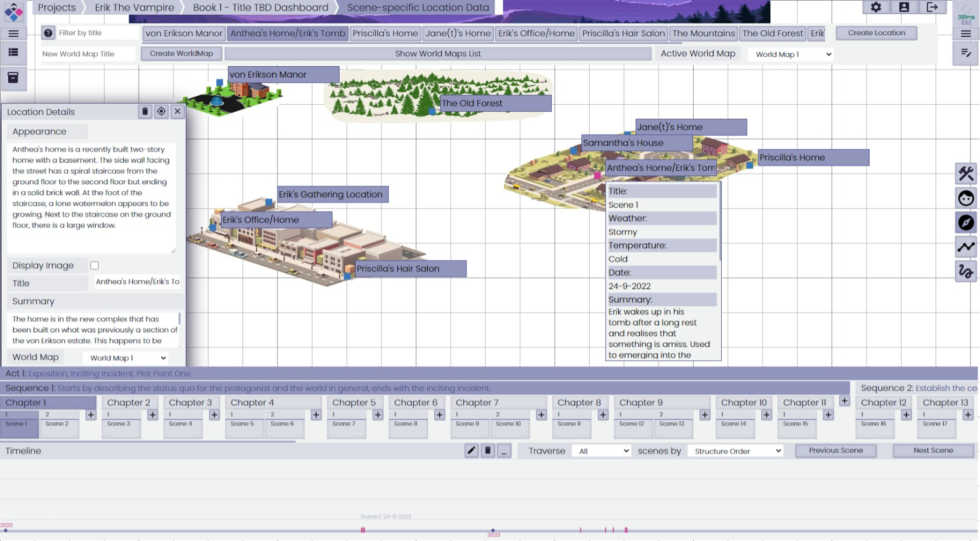Open the Structure Order dropdown

737,451
